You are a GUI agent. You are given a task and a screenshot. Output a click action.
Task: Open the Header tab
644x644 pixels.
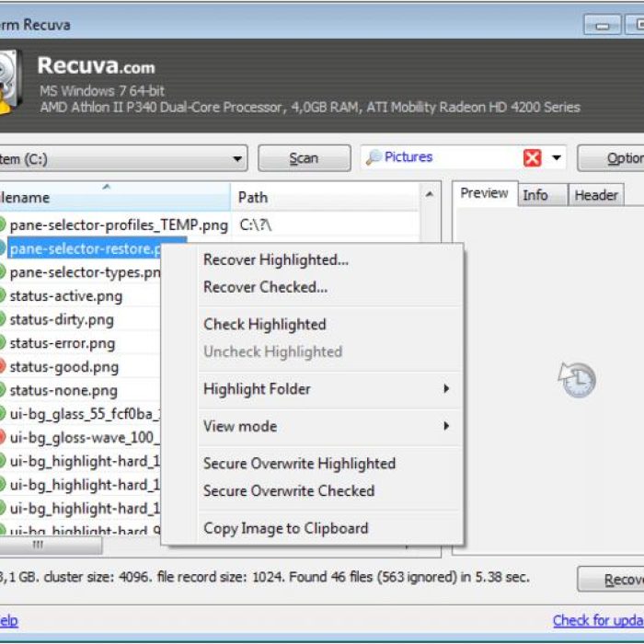[x=595, y=194]
